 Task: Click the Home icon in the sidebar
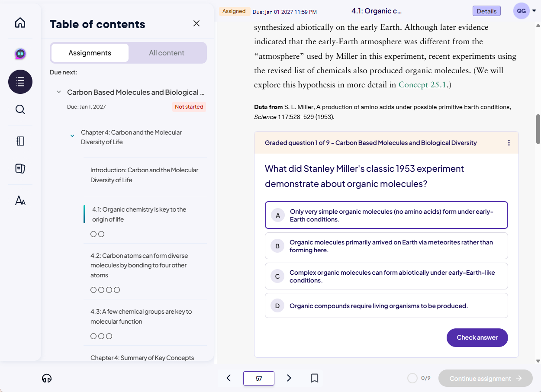[20, 23]
